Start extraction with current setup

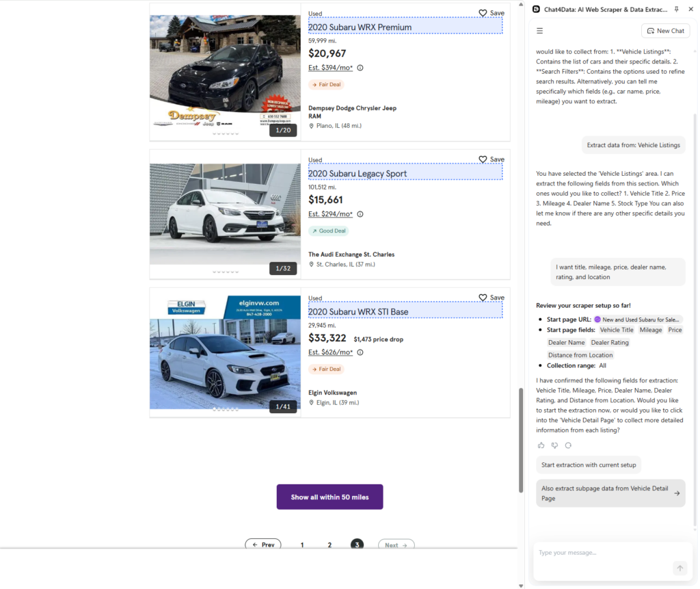pos(589,465)
